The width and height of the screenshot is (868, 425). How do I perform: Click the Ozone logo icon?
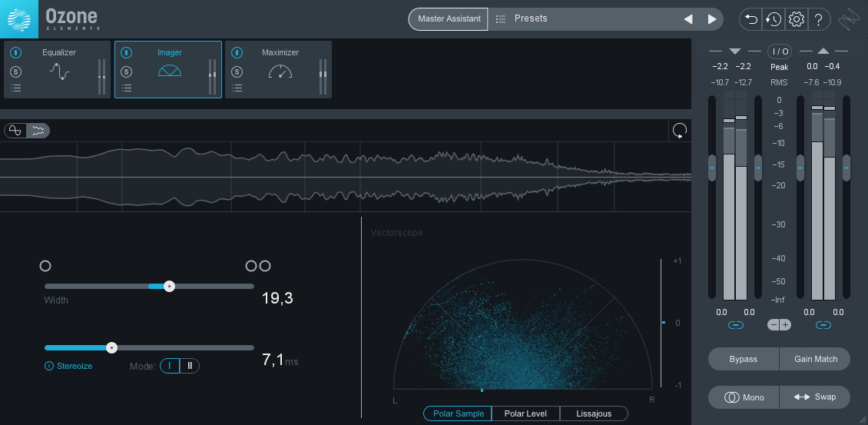click(19, 19)
